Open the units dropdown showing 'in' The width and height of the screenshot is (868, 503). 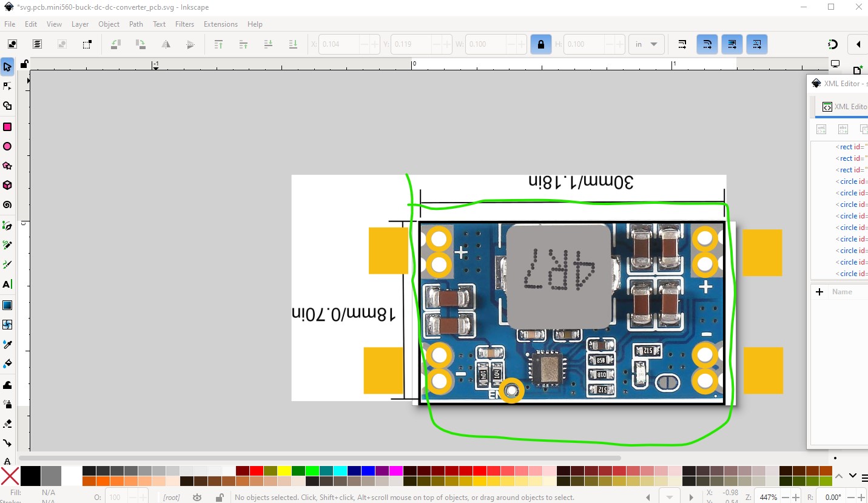(646, 44)
